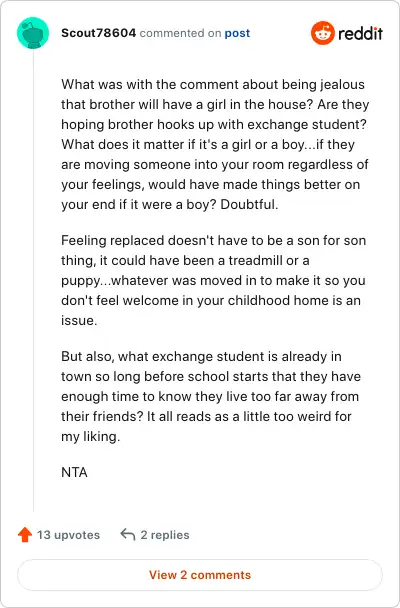Click the word "Doubtful." in the comment

(249, 204)
